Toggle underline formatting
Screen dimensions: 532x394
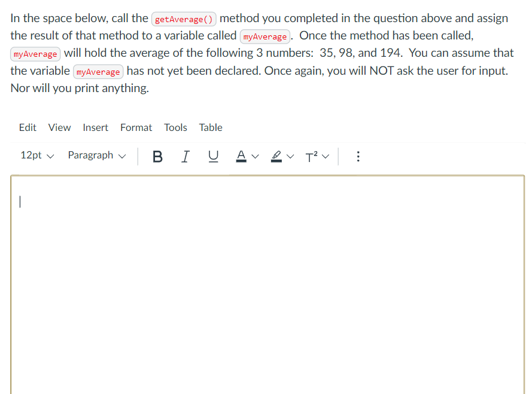click(213, 157)
